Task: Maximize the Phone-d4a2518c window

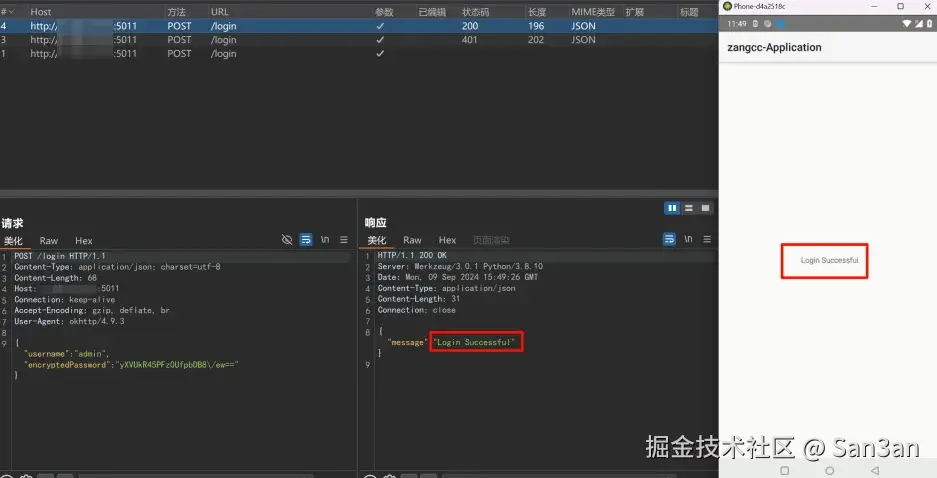Action: point(901,6)
